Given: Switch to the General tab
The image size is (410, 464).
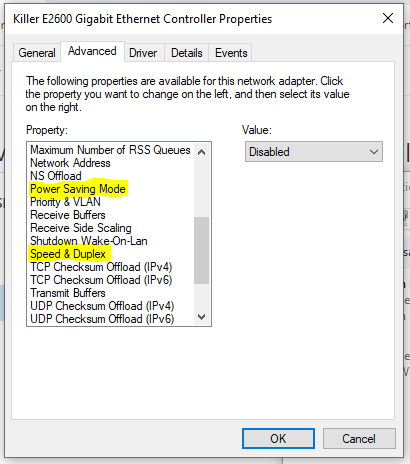Looking at the screenshot, I should tap(37, 53).
